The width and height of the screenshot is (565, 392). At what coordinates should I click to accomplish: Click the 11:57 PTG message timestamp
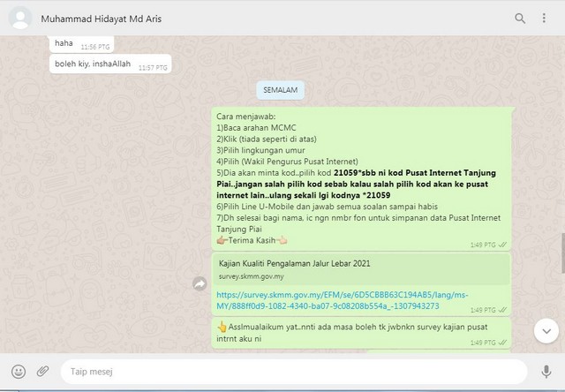[151, 68]
